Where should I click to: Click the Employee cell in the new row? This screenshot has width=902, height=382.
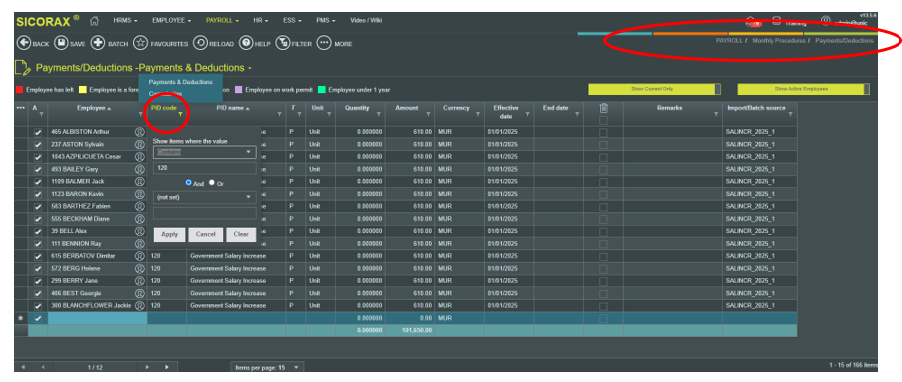click(97, 318)
